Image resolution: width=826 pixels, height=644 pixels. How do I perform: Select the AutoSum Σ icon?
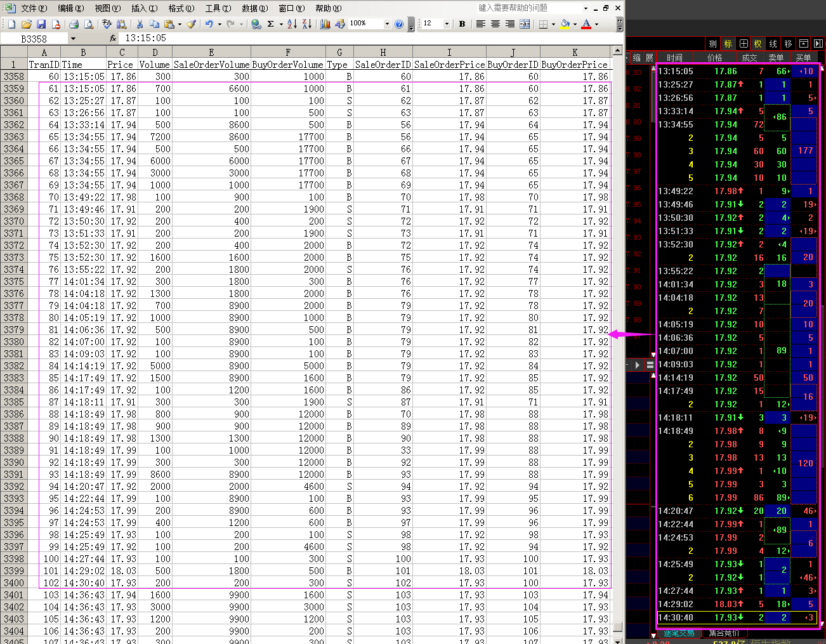click(271, 23)
